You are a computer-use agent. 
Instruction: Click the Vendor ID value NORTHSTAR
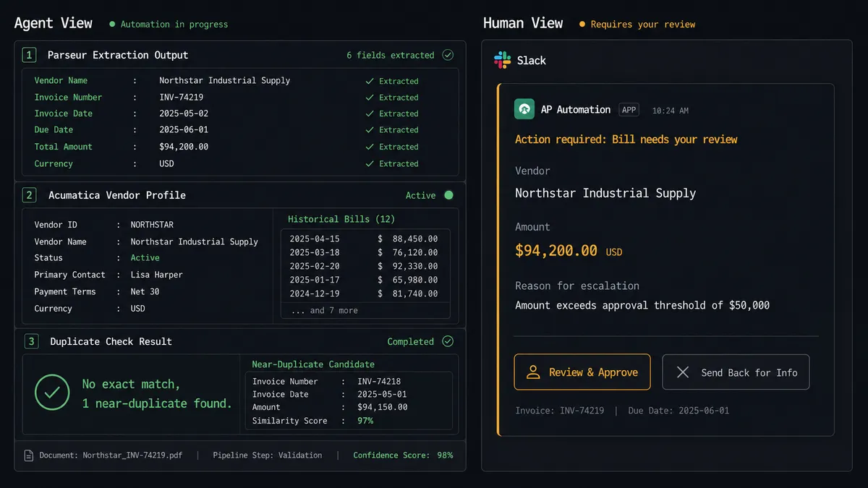[x=152, y=225]
